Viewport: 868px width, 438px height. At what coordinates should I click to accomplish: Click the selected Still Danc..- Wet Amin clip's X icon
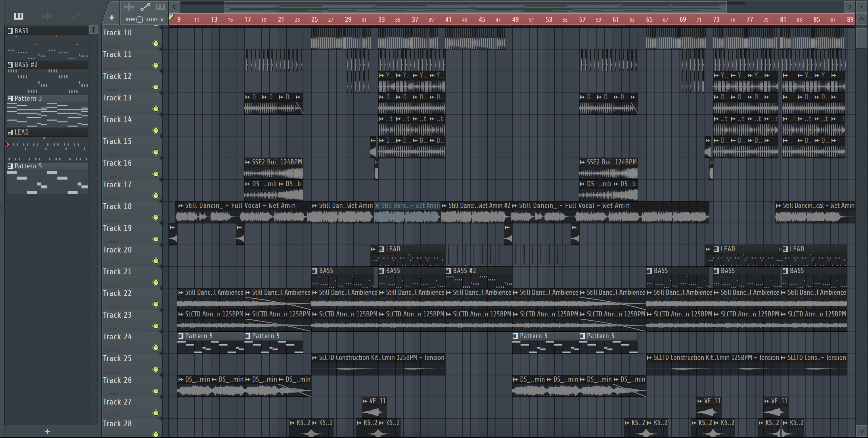[x=377, y=205]
